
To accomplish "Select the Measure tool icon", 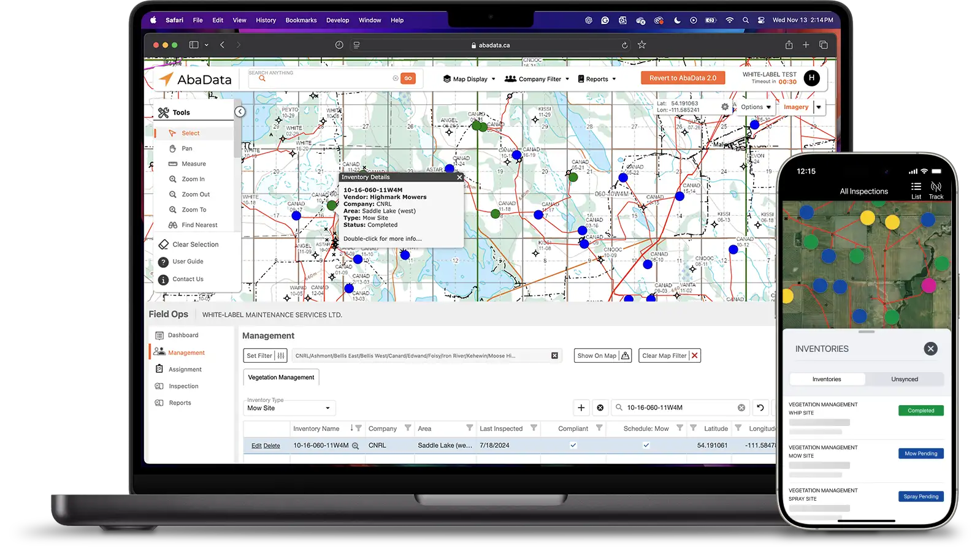I will pos(173,164).
